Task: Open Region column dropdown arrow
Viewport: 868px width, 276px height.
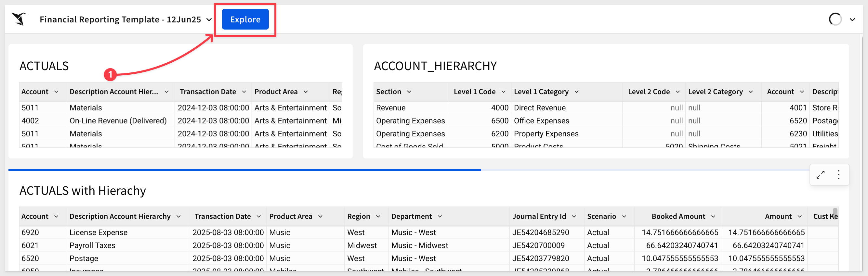Action: (x=378, y=217)
